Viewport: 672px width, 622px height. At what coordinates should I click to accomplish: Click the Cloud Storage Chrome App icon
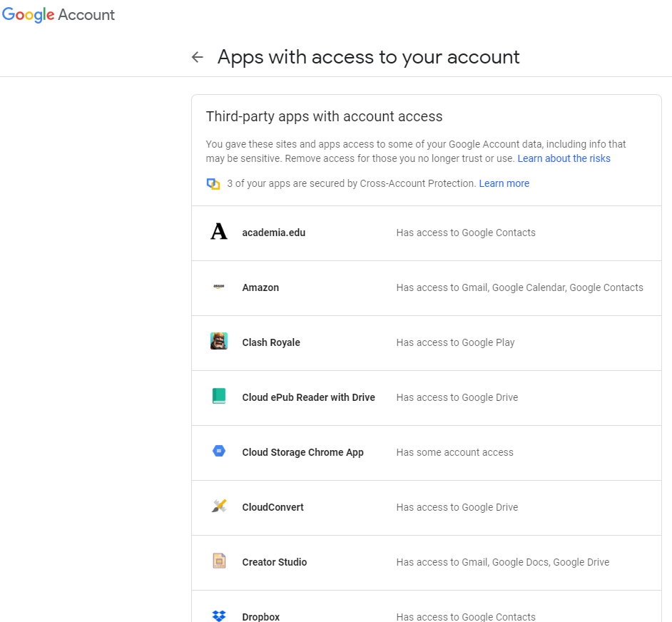219,452
